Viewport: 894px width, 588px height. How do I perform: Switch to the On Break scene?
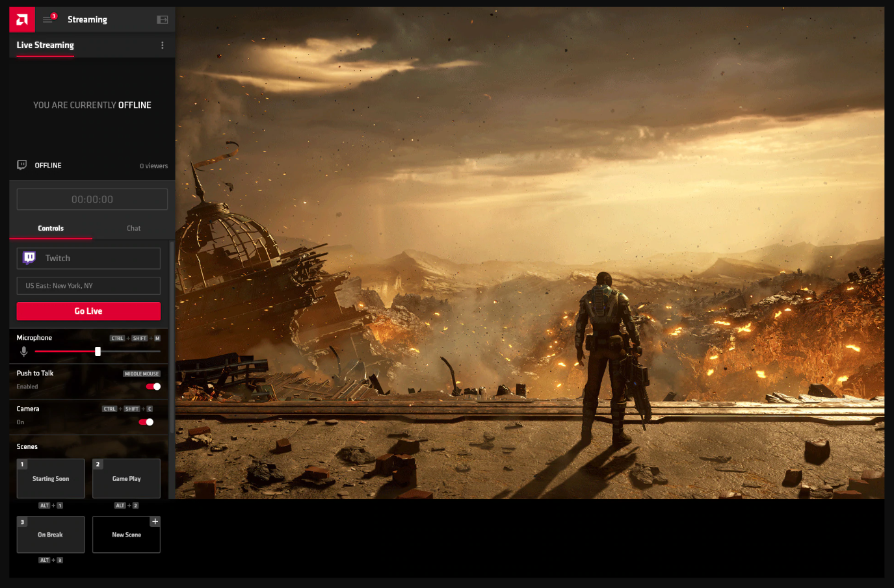tap(50, 534)
